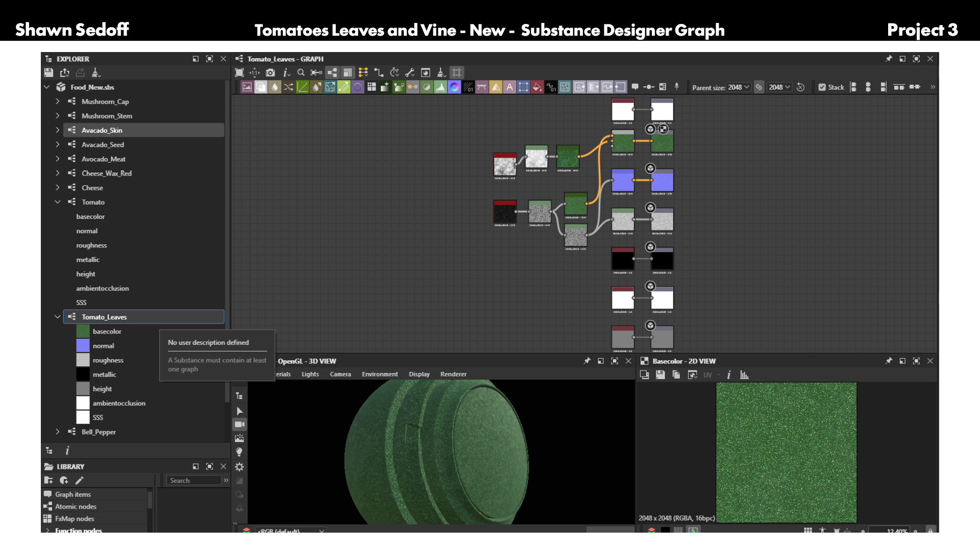The width and height of the screenshot is (980, 551).
Task: Click the stopwatch timing display icon
Action: (x=395, y=72)
